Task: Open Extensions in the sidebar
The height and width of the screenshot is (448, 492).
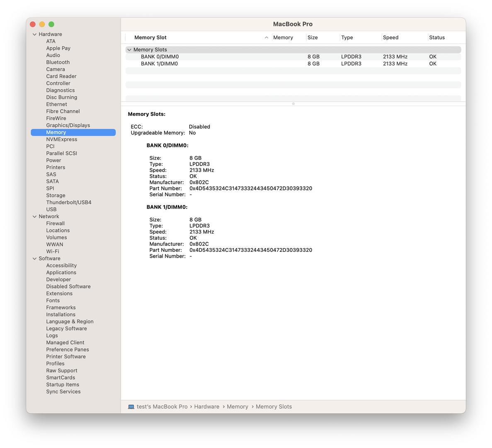Action: [59, 294]
